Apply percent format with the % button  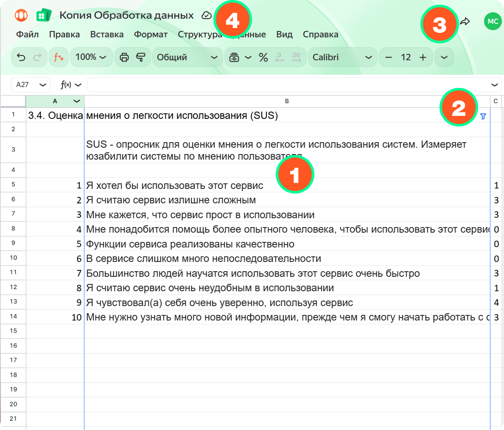[263, 57]
